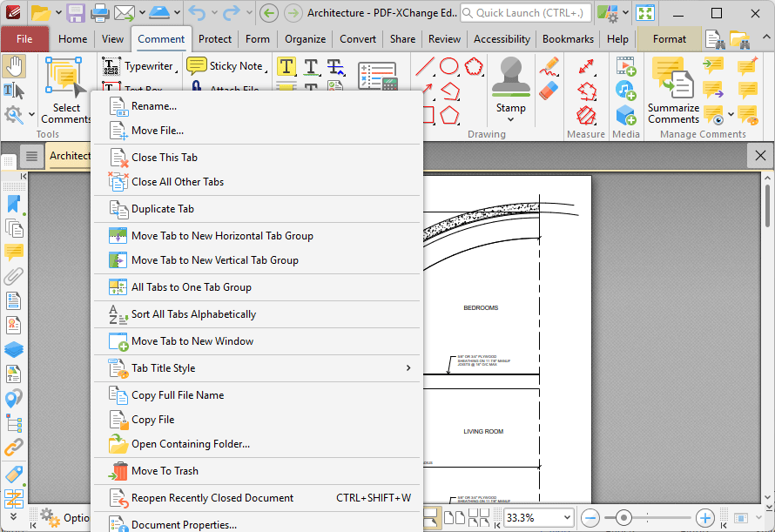Viewport: 775px width, 532px height.
Task: Select the Pencil tool
Action: (x=549, y=66)
